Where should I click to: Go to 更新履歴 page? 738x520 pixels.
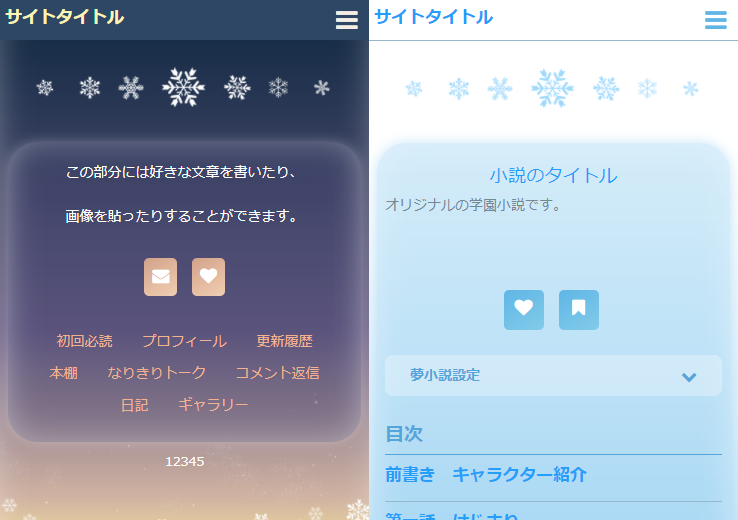tap(284, 341)
